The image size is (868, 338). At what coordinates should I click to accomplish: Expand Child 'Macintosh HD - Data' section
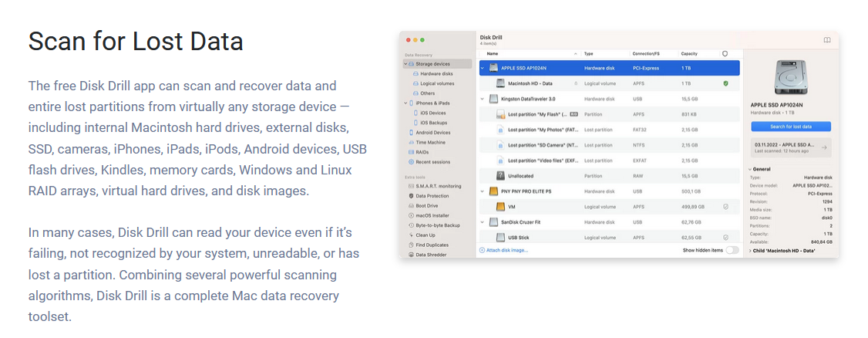click(749, 251)
